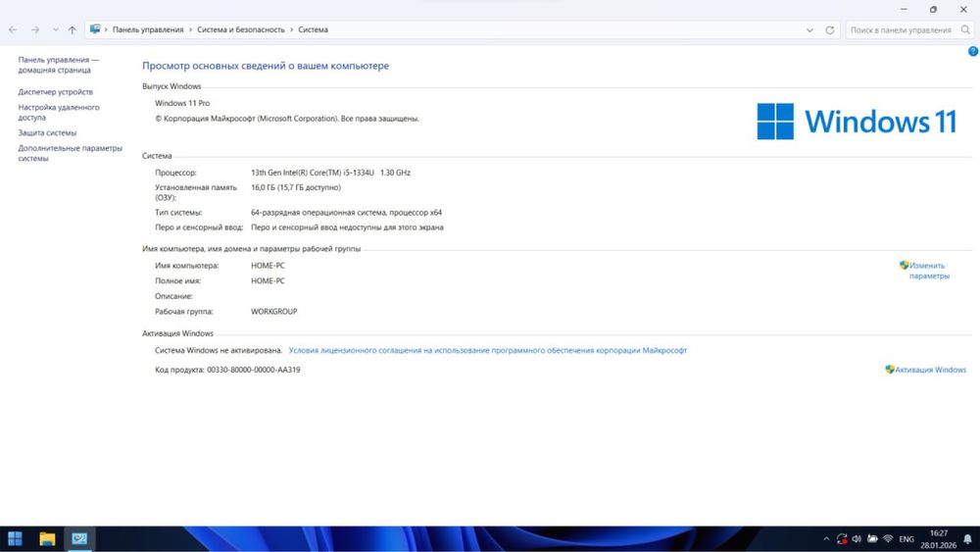The height and width of the screenshot is (552, 980).
Task: Open File Explorer from the taskbar
Action: click(47, 538)
